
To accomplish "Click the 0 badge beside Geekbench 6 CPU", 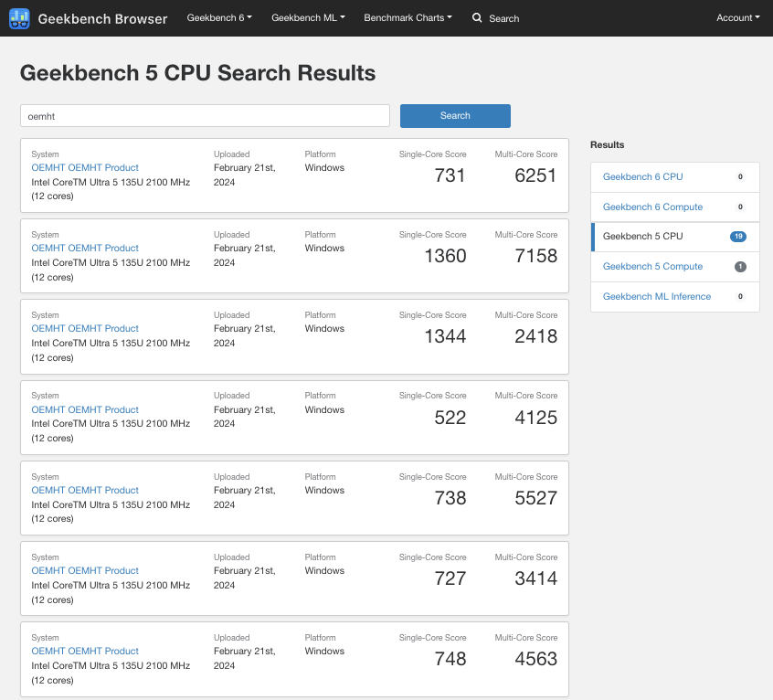I will (x=740, y=177).
